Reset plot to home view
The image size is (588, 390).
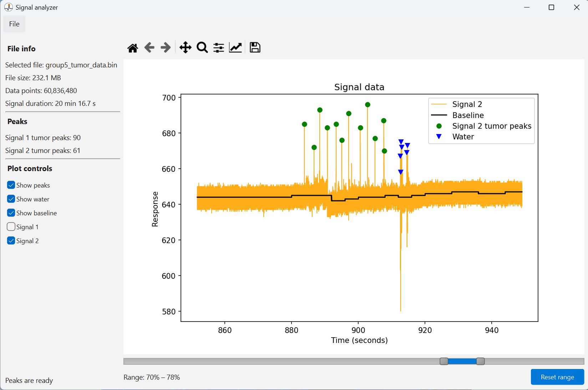point(132,47)
